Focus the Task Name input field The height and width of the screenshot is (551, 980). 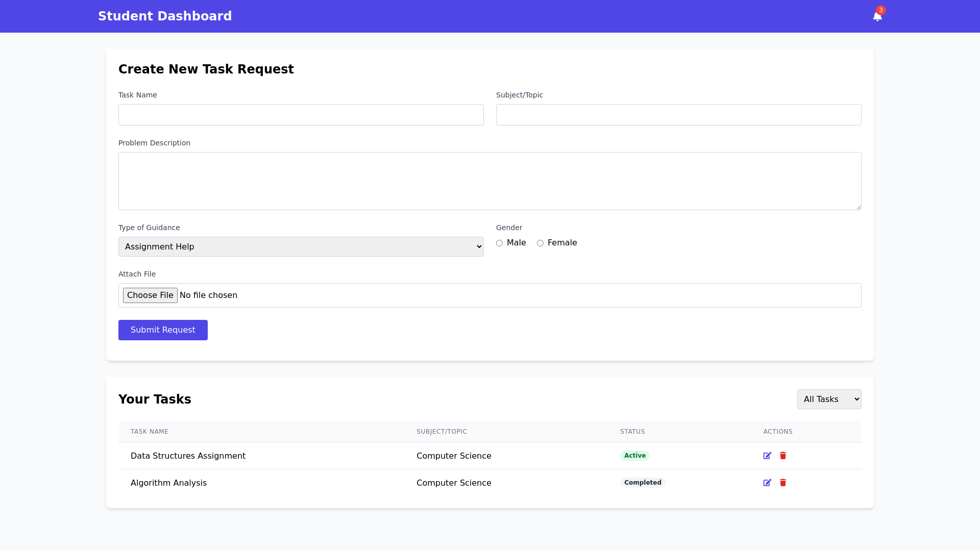[301, 115]
